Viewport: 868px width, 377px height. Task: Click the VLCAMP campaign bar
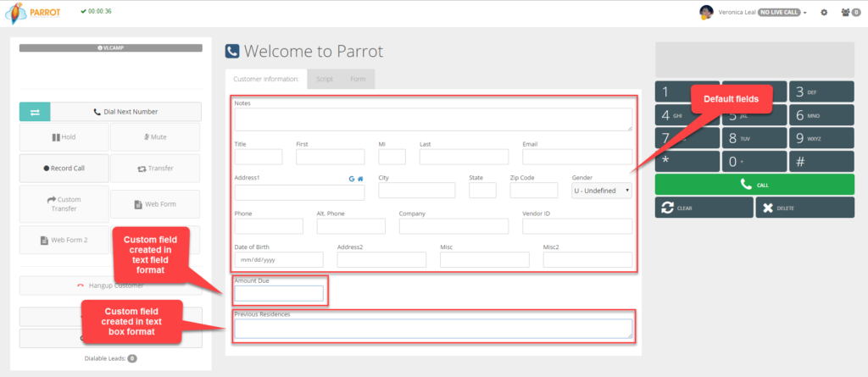[x=111, y=48]
